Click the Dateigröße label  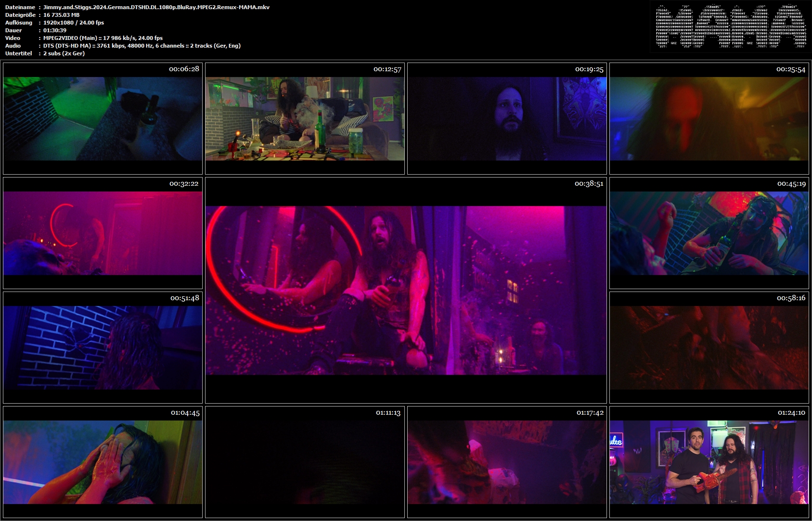[x=21, y=15]
